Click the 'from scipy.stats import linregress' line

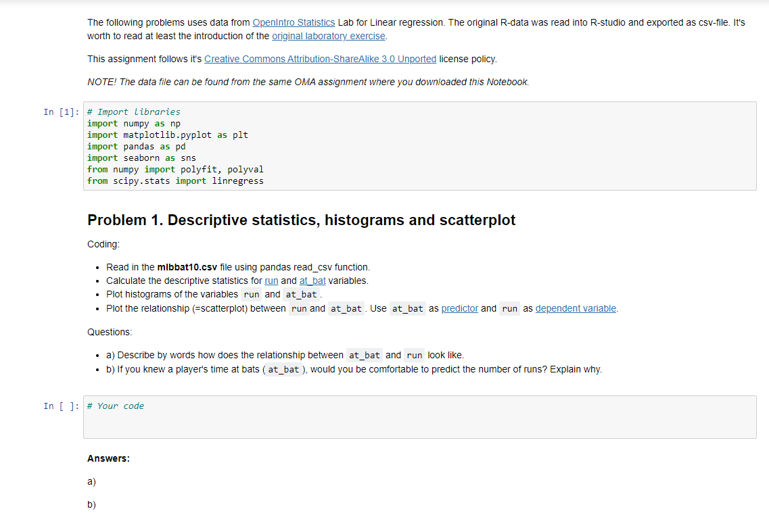(175, 181)
